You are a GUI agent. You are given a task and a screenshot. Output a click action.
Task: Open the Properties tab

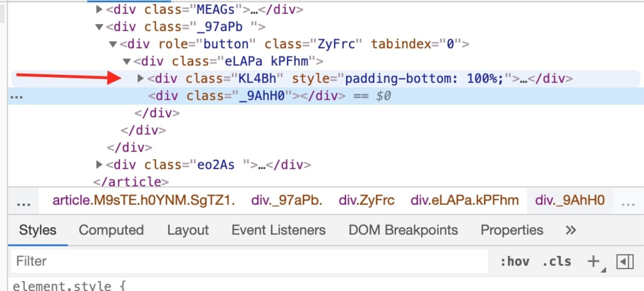point(512,230)
